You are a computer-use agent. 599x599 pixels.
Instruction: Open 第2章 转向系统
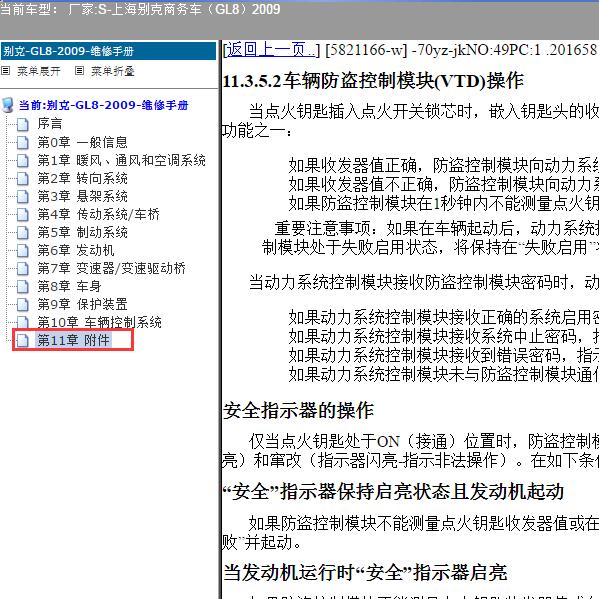pos(82,178)
